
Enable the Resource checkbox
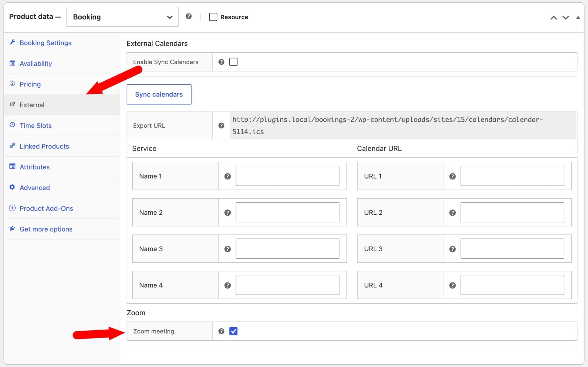[x=213, y=17]
